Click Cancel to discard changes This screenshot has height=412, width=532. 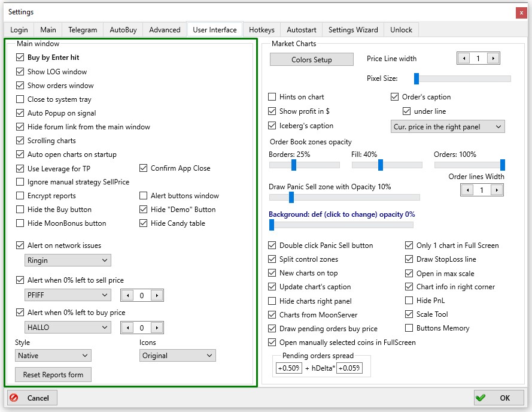pyautogui.click(x=32, y=398)
